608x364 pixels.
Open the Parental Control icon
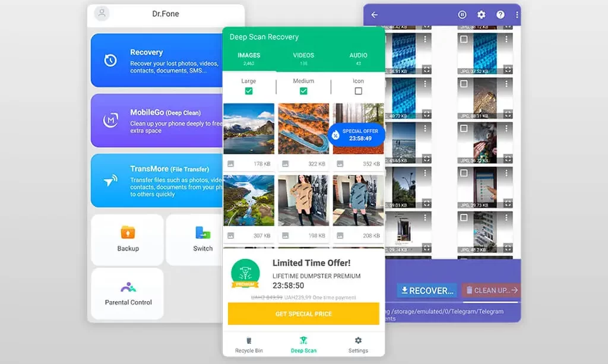(128, 287)
